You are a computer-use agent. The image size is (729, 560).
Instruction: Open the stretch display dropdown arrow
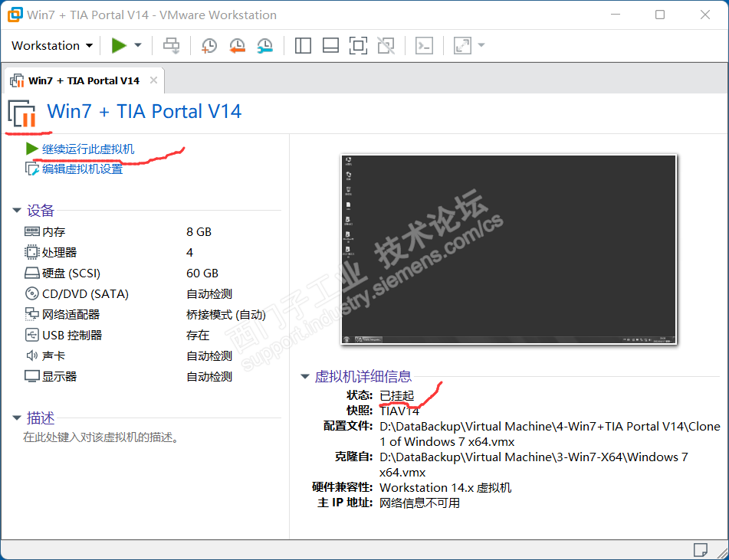[481, 45]
